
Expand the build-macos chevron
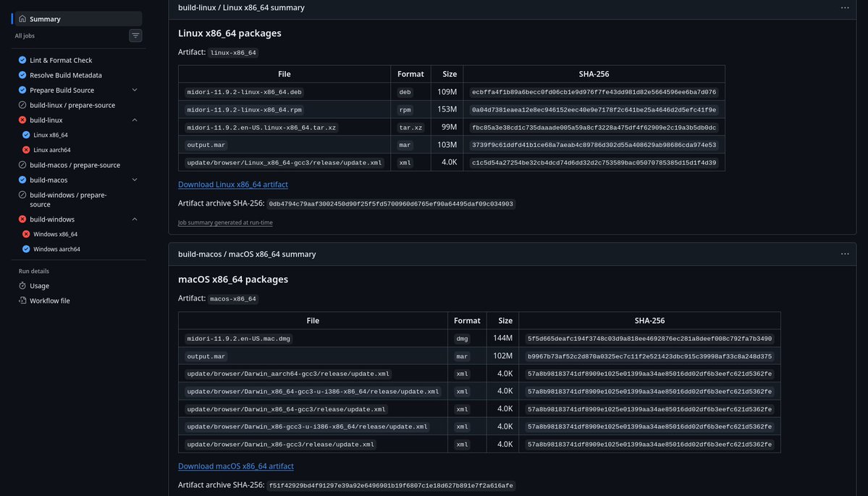point(135,180)
